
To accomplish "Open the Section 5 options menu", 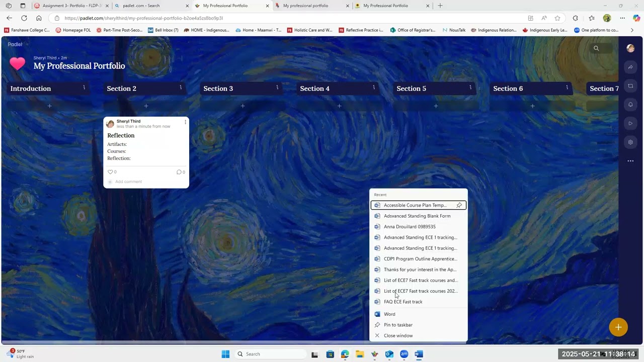I will click(470, 87).
